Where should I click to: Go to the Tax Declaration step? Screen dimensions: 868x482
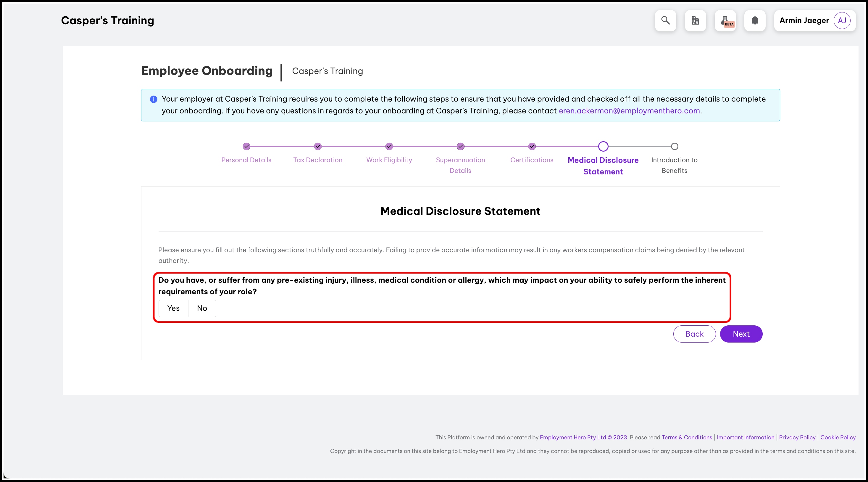tap(318, 160)
